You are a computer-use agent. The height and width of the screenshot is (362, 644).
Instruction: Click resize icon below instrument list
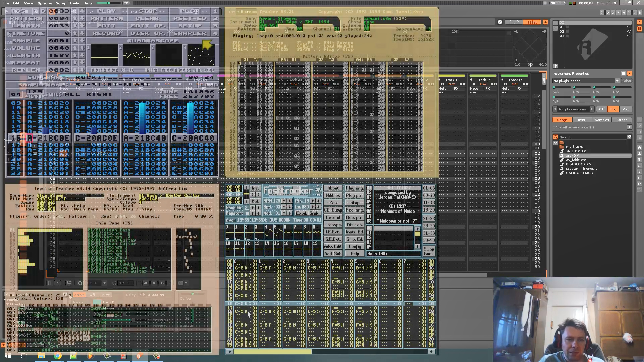point(555,66)
